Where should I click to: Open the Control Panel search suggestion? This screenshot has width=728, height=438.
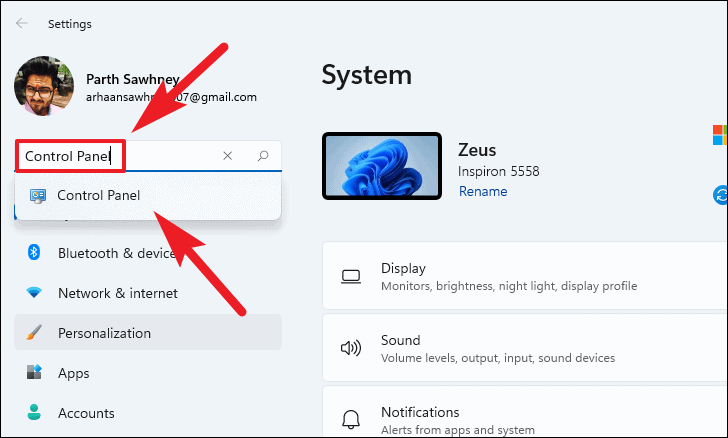pos(148,196)
